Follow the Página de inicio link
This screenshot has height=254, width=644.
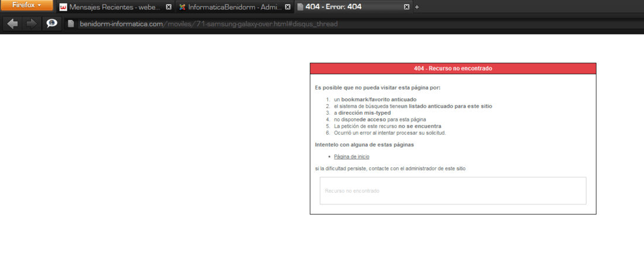click(x=352, y=157)
